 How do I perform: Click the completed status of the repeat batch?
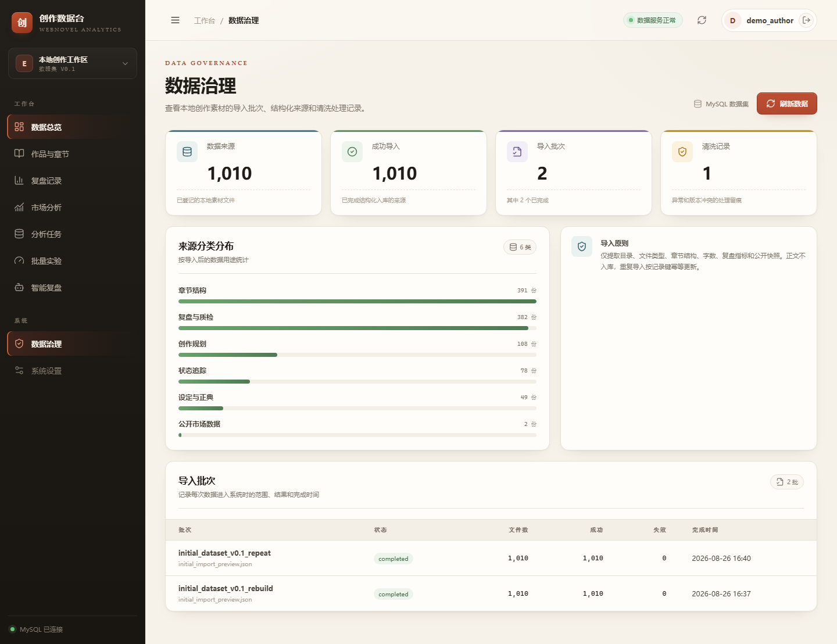click(394, 559)
